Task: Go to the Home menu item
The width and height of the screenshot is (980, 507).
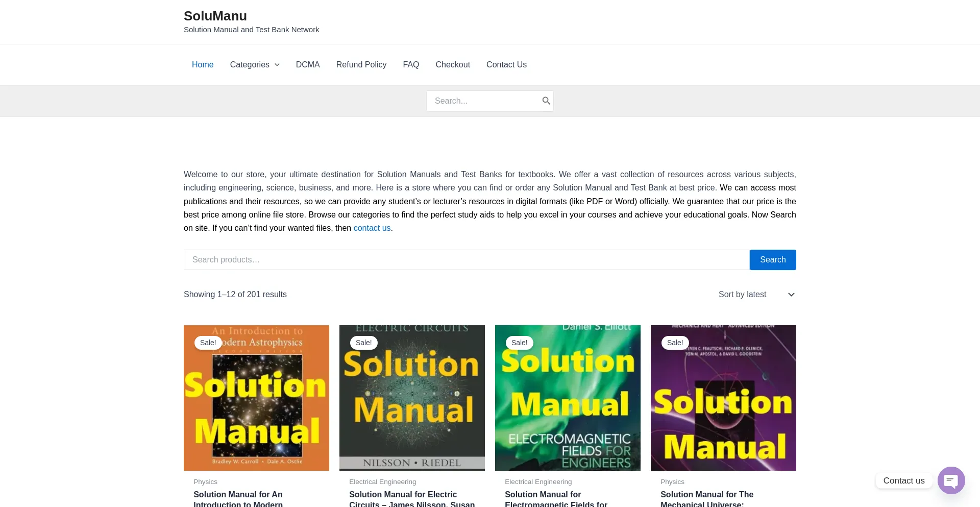Action: click(x=203, y=65)
